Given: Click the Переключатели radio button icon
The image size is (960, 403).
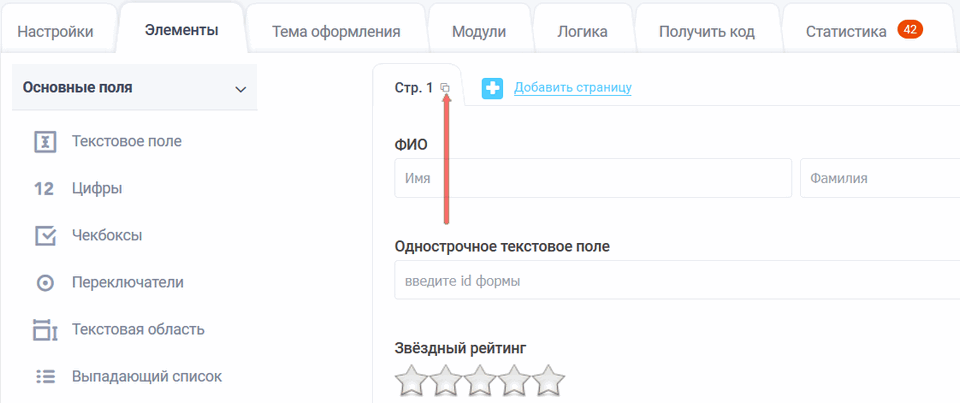Looking at the screenshot, I should tap(44, 283).
